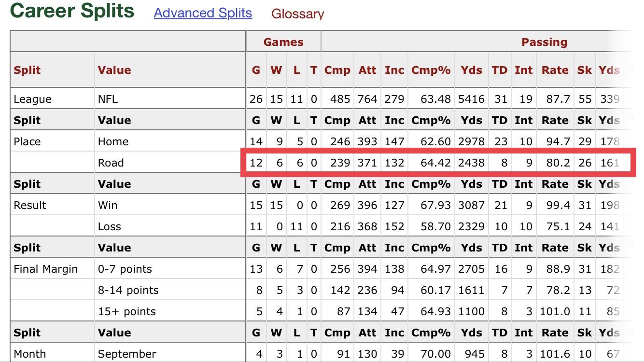
Task: Open the Advanced Splits link
Action: (x=203, y=13)
